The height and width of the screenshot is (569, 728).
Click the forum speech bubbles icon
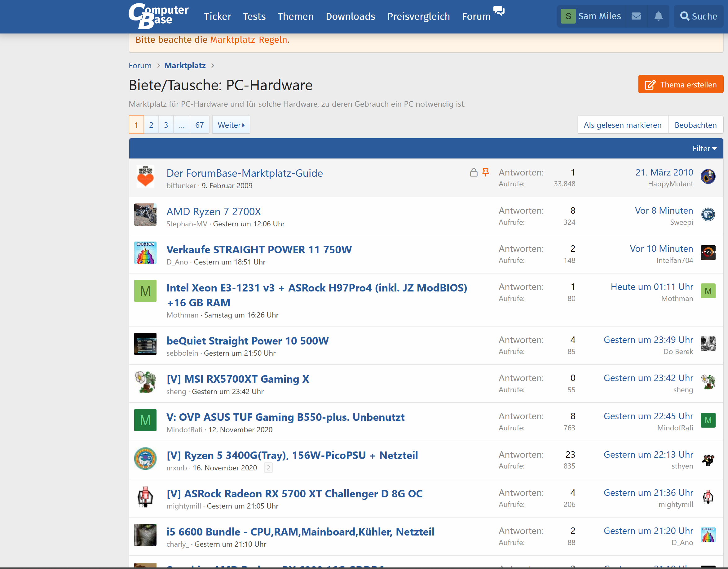click(x=499, y=11)
